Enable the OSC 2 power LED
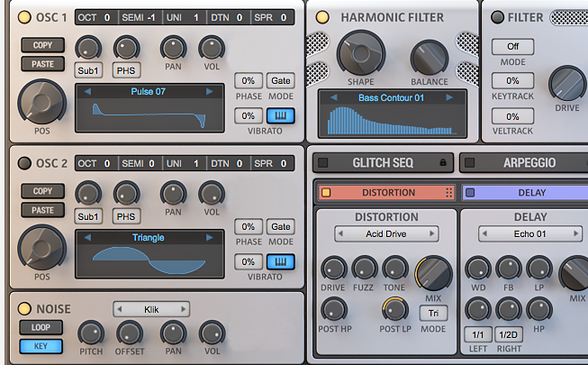 (24, 163)
